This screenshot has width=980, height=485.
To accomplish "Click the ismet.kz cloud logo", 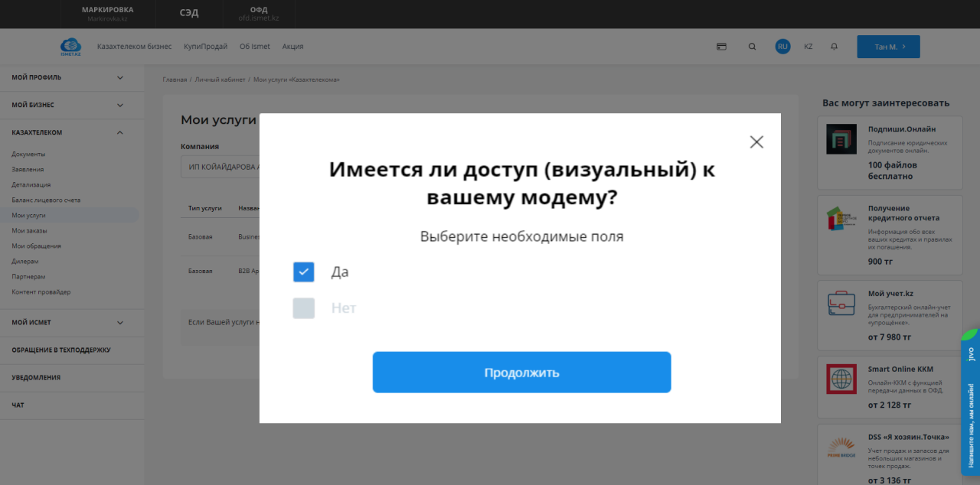I will click(x=70, y=47).
